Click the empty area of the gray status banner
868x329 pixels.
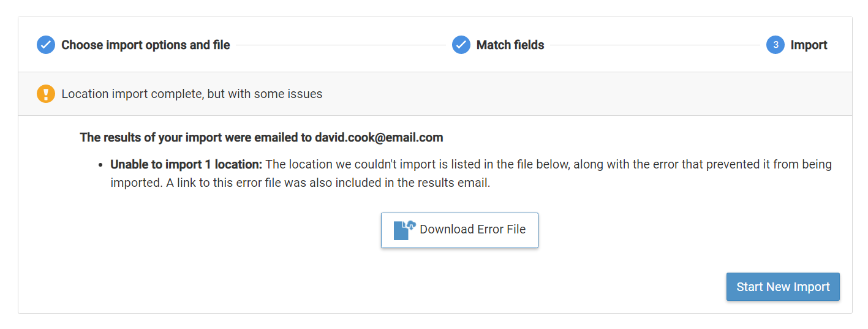tap(582, 94)
